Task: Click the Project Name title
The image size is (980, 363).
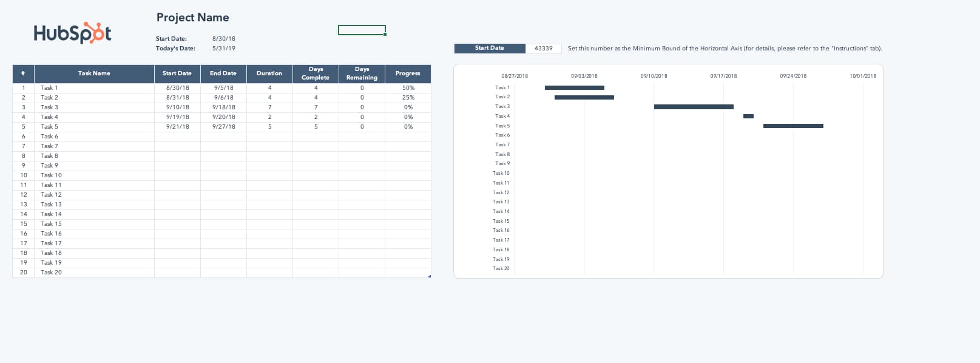Action: point(192,18)
